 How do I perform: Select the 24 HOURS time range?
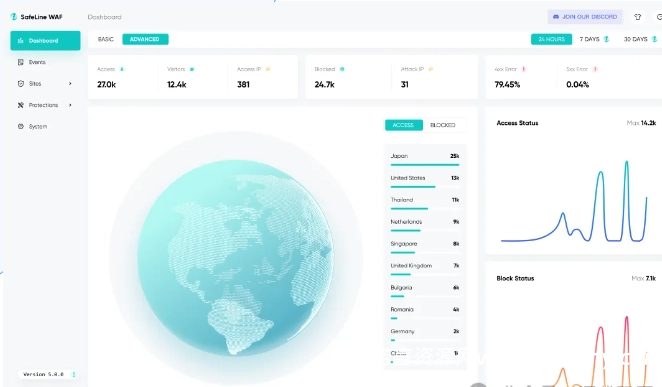(551, 39)
